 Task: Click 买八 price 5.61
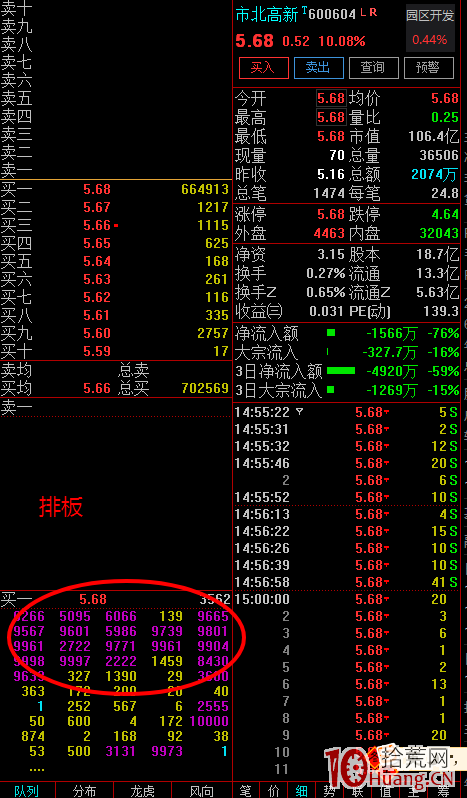(97, 316)
